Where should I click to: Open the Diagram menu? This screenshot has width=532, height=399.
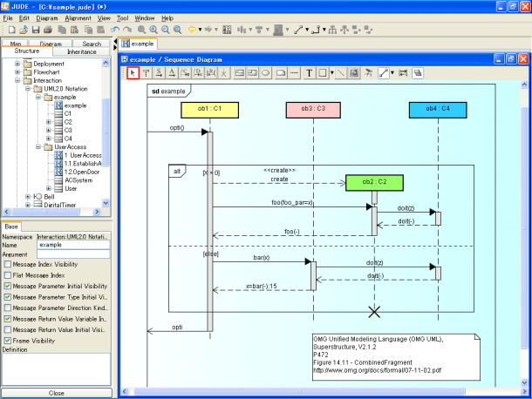[47, 18]
